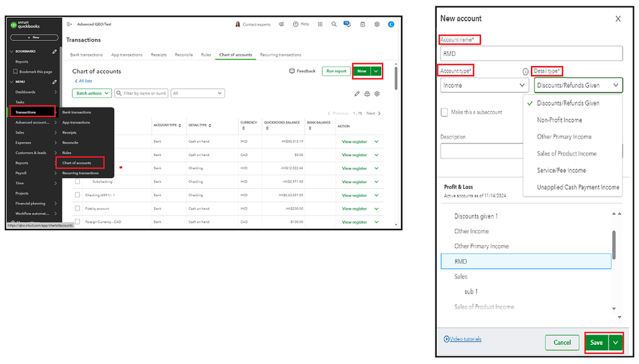The image size is (639, 364).
Task: Open the Help question-mark icon
Action: pos(296,24)
